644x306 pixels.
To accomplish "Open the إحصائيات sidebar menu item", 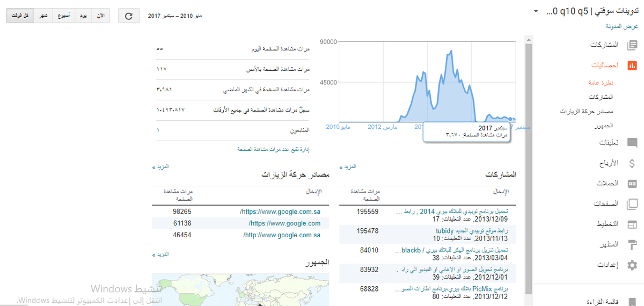I will tap(605, 65).
